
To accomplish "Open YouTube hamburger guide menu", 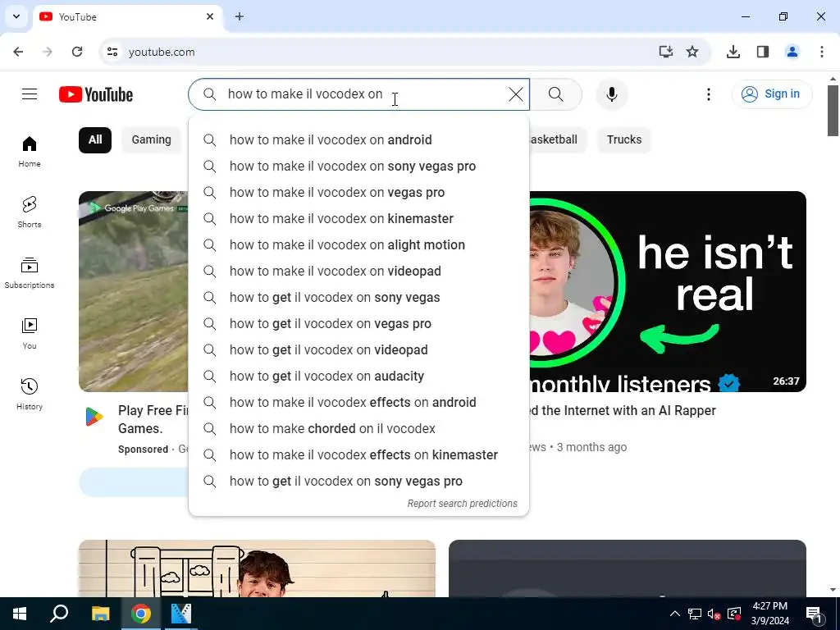I will point(30,94).
